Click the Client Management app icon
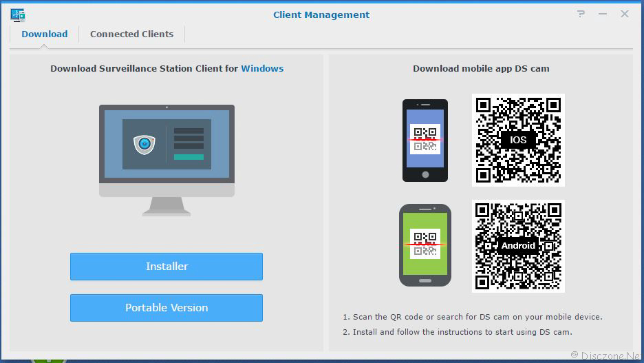 18,14
